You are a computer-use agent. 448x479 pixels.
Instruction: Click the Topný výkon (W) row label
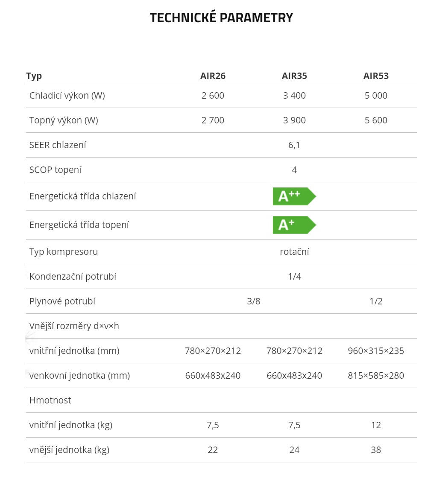click(64, 120)
